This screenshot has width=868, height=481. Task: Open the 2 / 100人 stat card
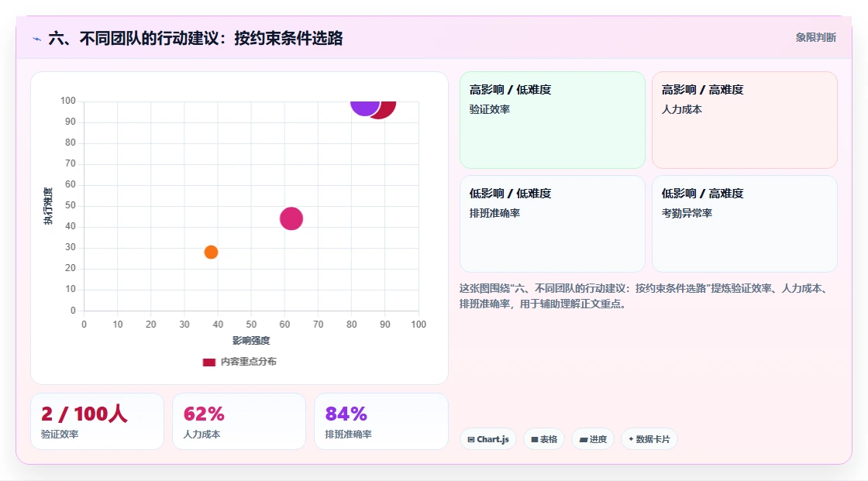point(98,421)
